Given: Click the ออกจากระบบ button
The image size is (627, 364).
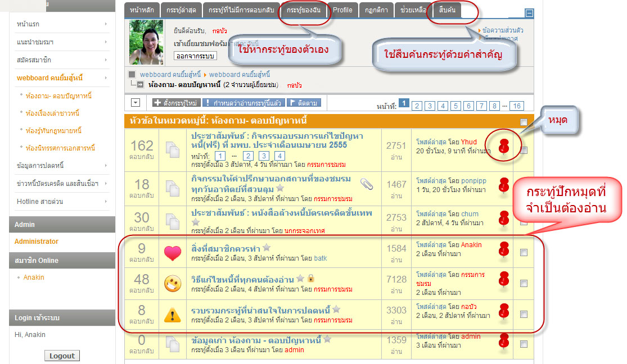Looking at the screenshot, I should click(196, 56).
